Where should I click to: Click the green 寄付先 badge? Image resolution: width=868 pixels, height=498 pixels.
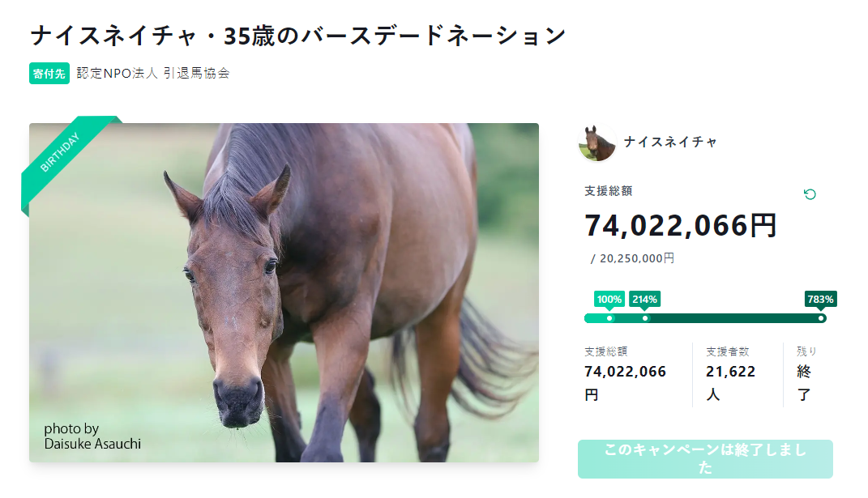(x=49, y=73)
